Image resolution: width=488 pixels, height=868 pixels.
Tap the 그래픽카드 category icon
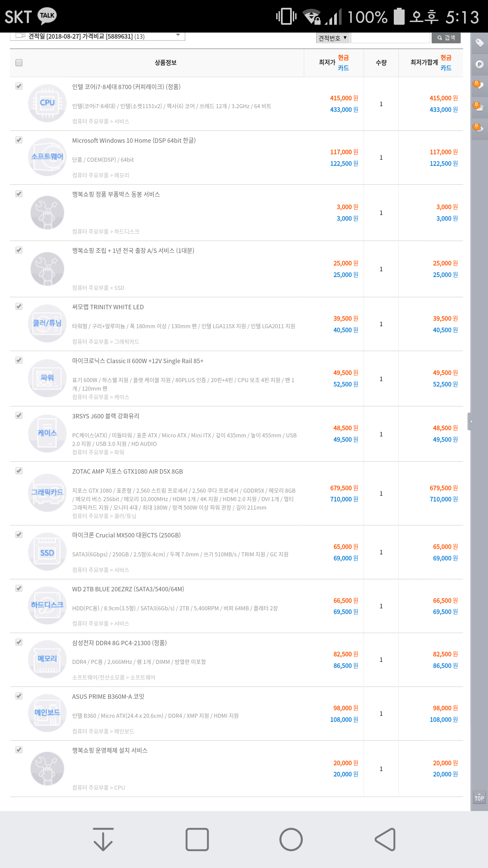[x=47, y=493]
